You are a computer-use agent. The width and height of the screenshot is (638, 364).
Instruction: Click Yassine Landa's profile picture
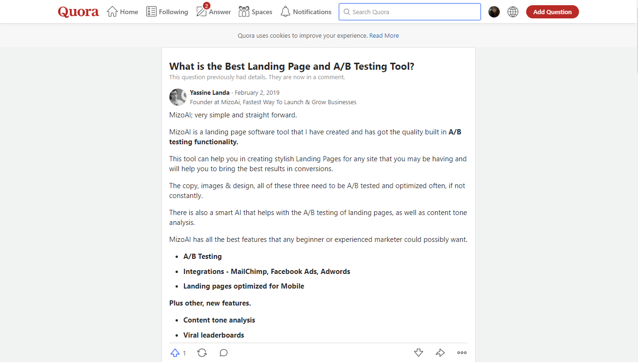178,97
